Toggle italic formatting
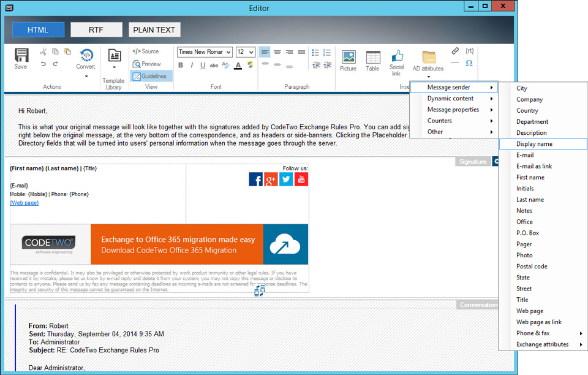 tap(192, 65)
